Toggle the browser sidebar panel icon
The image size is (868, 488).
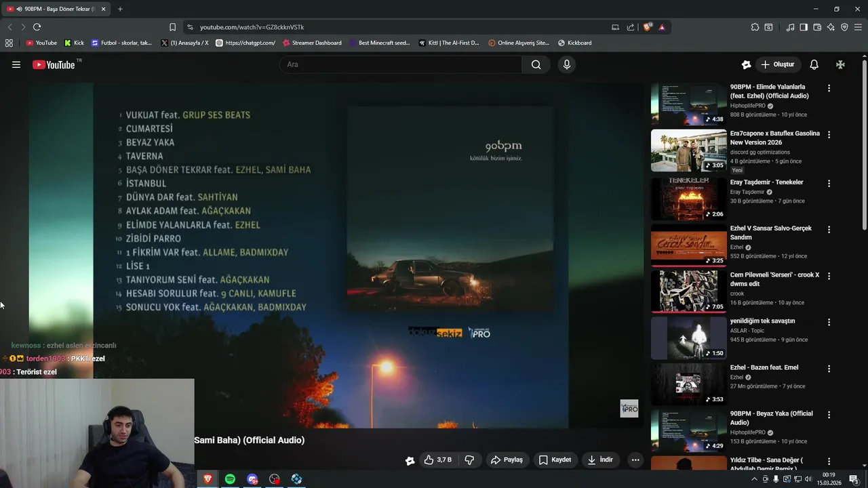click(x=804, y=27)
